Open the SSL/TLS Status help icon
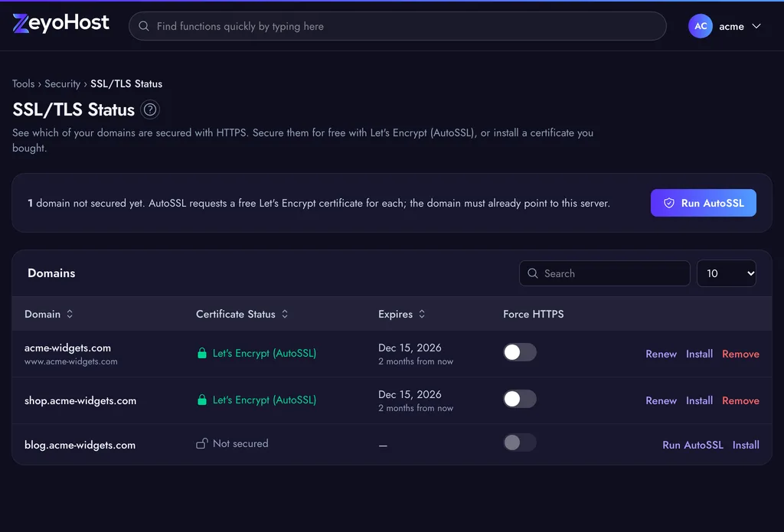This screenshot has height=532, width=784. tap(150, 109)
